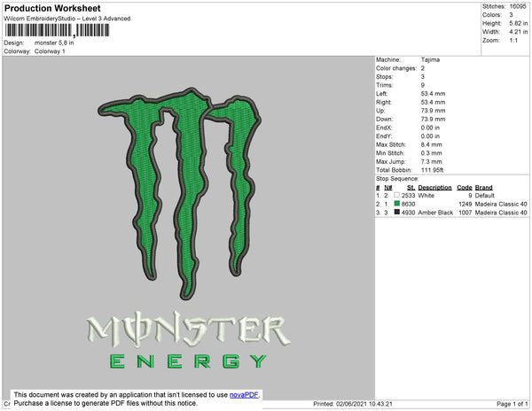The height and width of the screenshot is (411, 532).
Task: Select the Up value 73.9 mm
Action: tap(433, 111)
